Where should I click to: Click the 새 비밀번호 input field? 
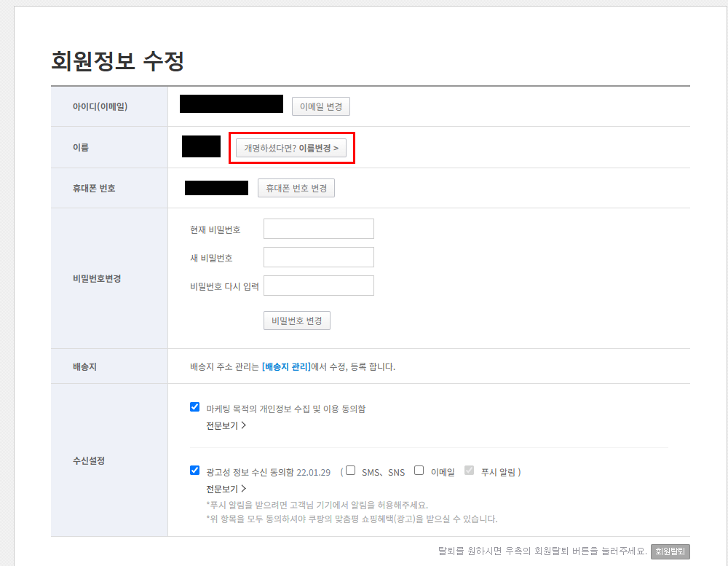pos(318,256)
